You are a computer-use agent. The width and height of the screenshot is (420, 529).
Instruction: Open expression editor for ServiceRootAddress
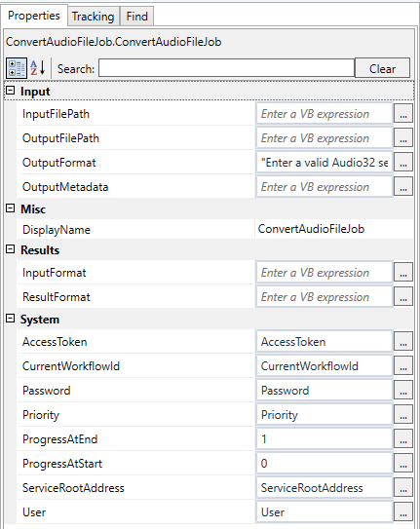click(x=403, y=487)
